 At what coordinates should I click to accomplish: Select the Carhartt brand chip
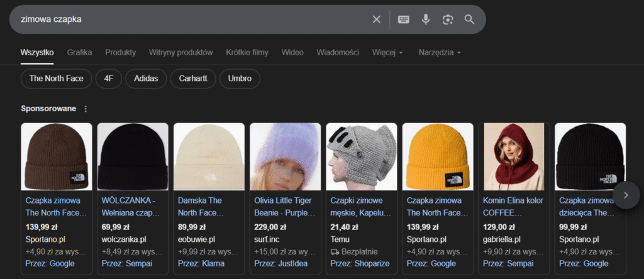point(192,79)
